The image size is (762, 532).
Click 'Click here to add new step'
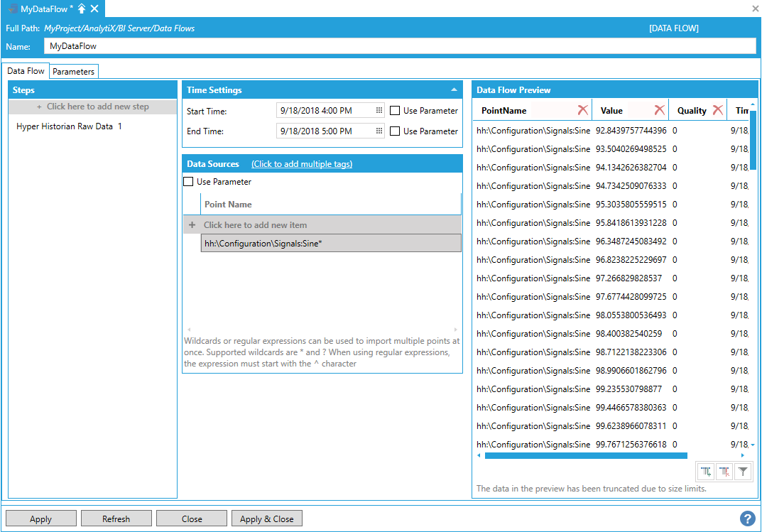tap(93, 107)
